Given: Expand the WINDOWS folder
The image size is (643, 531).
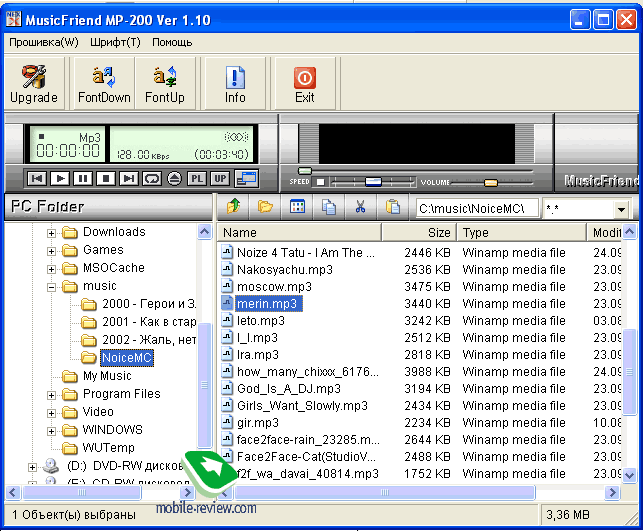Looking at the screenshot, I should [51, 431].
